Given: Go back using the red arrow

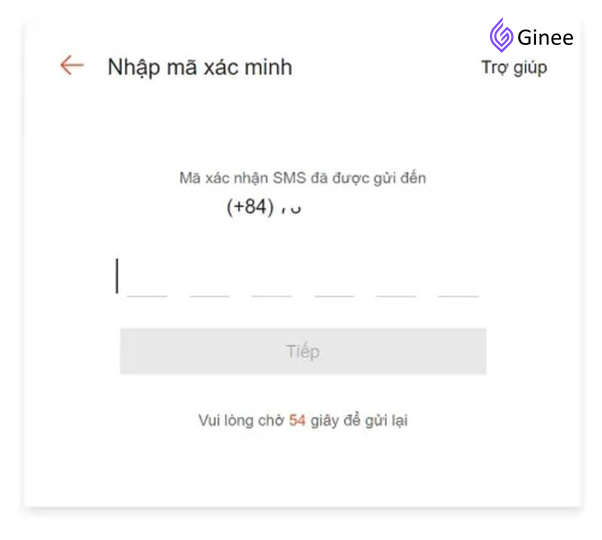Looking at the screenshot, I should pos(72,65).
